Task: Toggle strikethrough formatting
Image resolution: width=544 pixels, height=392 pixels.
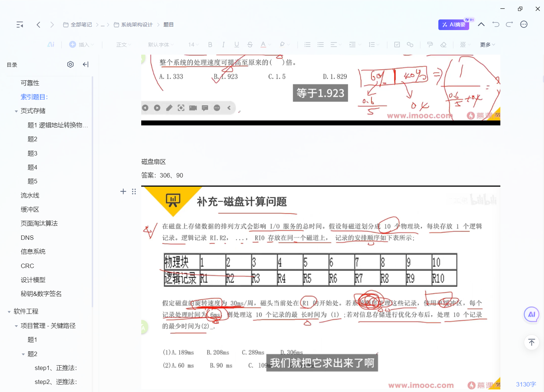Action: (250, 45)
